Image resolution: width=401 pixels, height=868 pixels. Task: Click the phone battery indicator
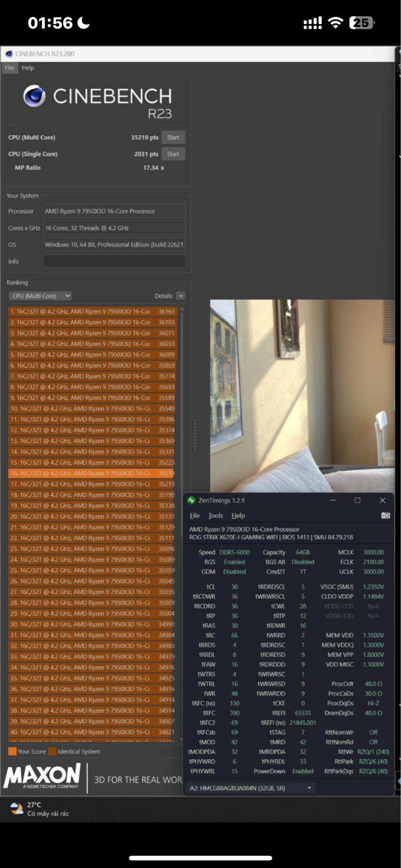(x=362, y=23)
